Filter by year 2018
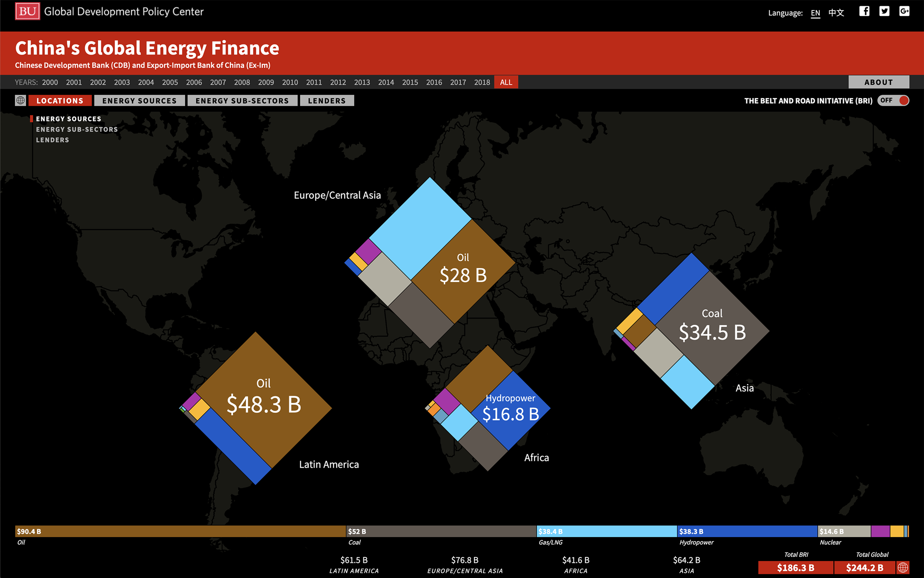Image resolution: width=924 pixels, height=578 pixels. [482, 82]
